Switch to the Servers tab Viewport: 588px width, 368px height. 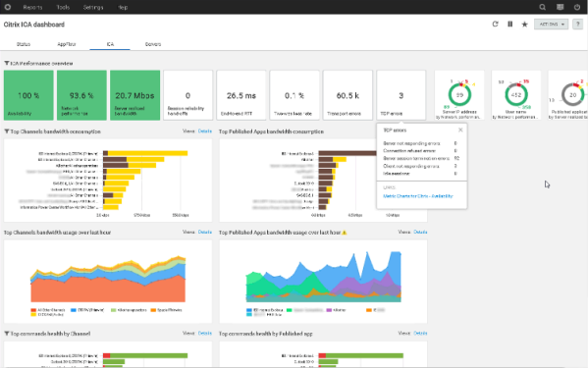pyautogui.click(x=153, y=44)
